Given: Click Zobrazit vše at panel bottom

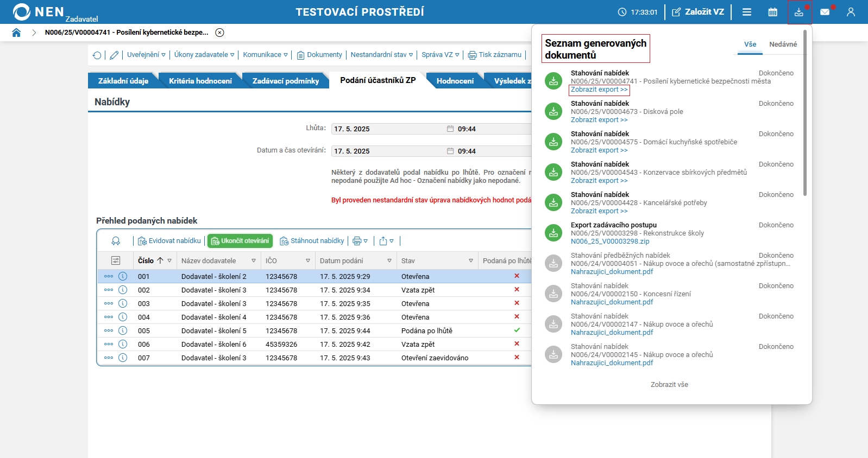Looking at the screenshot, I should (x=669, y=385).
